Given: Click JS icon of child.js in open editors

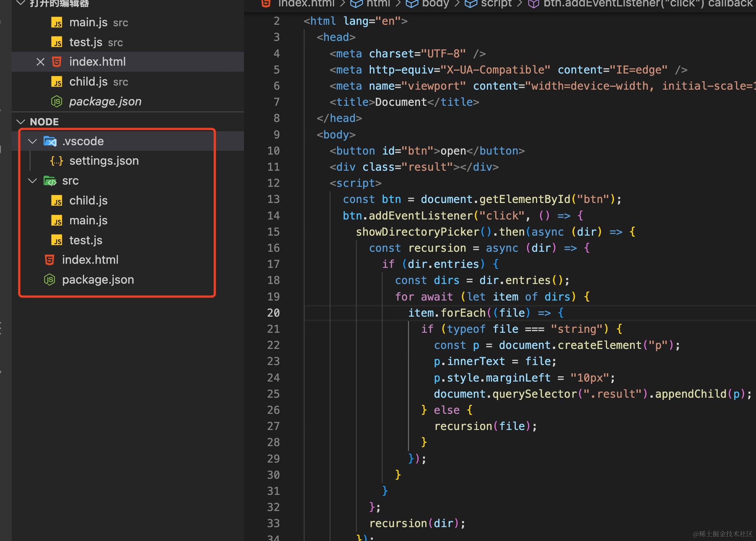Looking at the screenshot, I should (x=57, y=81).
